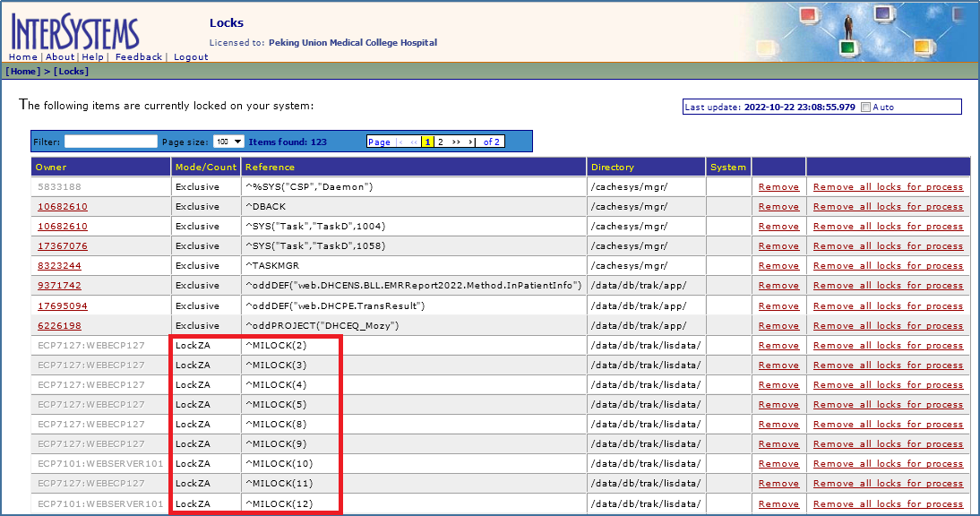Click the Help link

tap(93, 57)
